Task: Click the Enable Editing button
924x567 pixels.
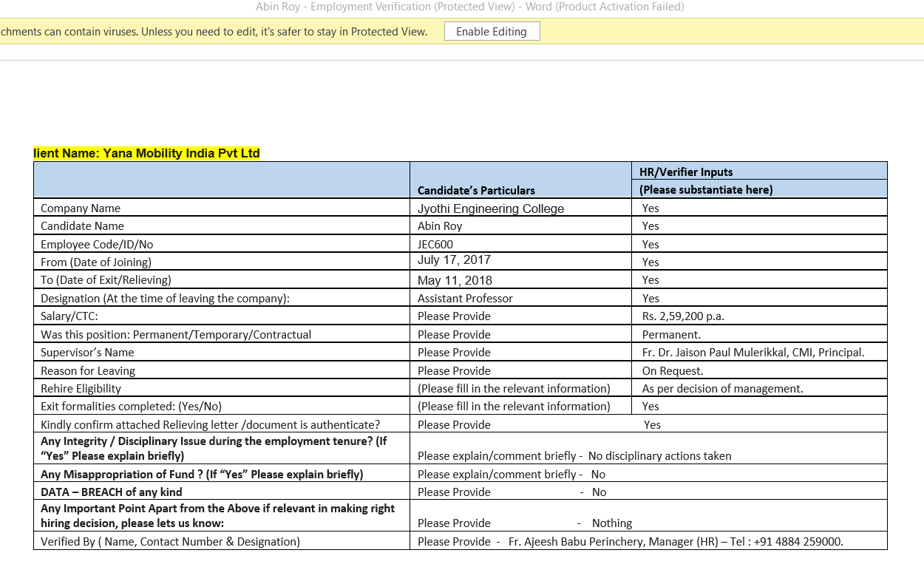Action: 492,32
